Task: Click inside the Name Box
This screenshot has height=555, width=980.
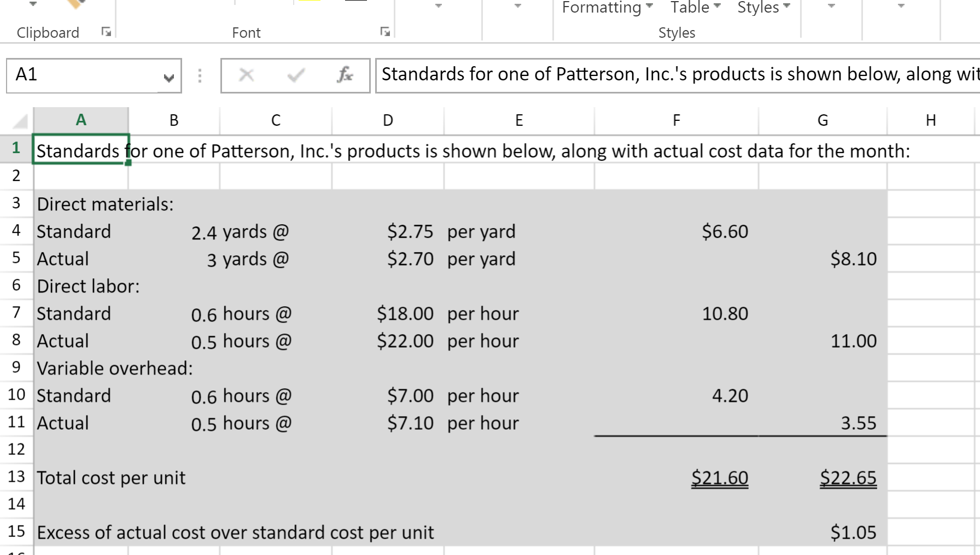Action: click(x=82, y=76)
